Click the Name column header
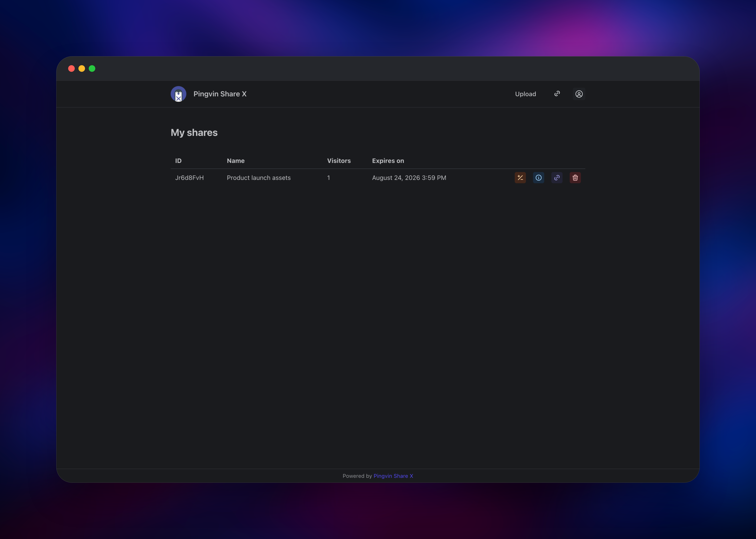756x539 pixels. [236, 161]
